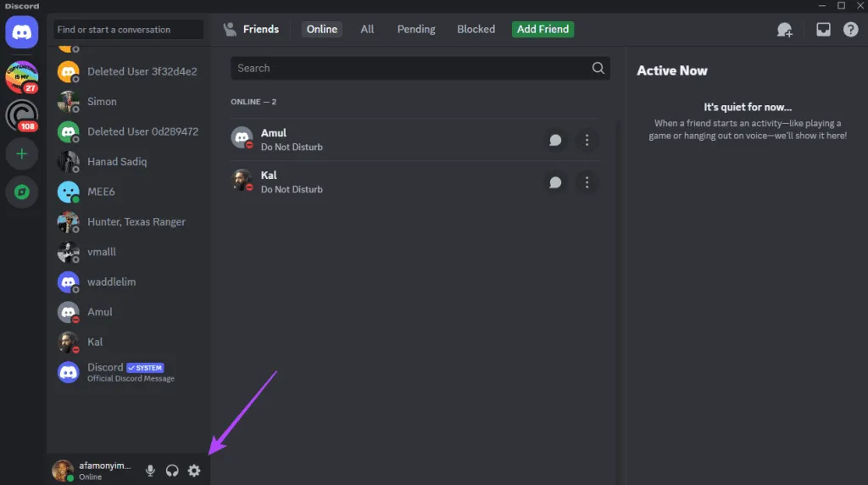The width and height of the screenshot is (868, 485).
Task: Open the Inbox icon
Action: [823, 30]
